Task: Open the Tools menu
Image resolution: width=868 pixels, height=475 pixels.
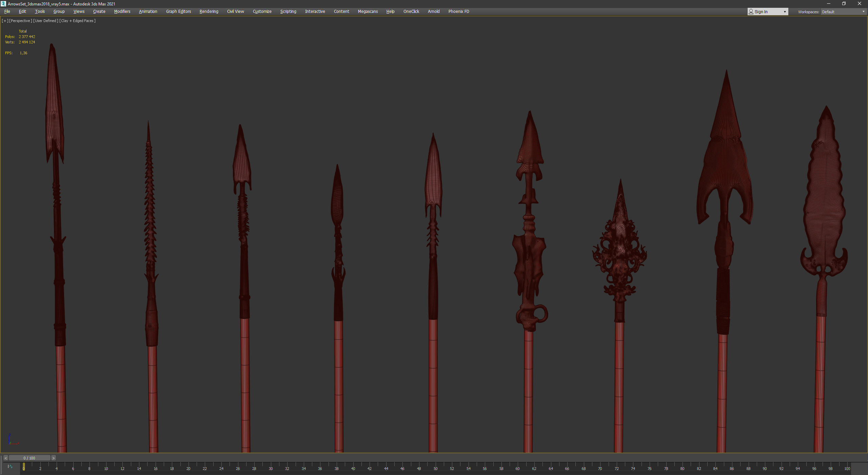Action: click(x=40, y=12)
